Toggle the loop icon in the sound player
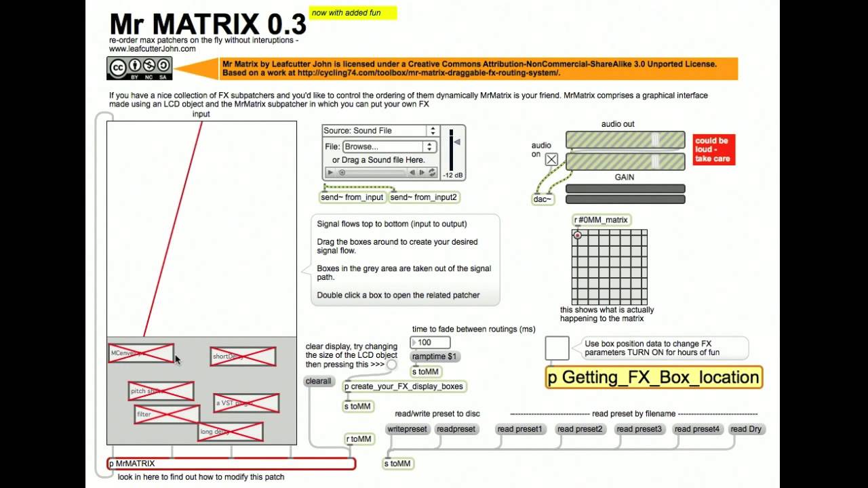This screenshot has height=488, width=868. point(432,173)
